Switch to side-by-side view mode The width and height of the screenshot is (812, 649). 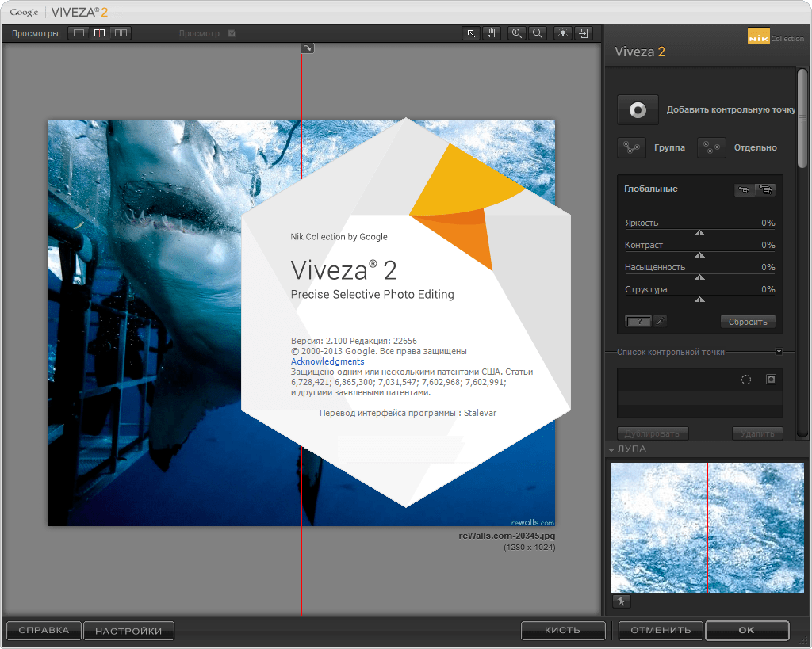(x=121, y=33)
